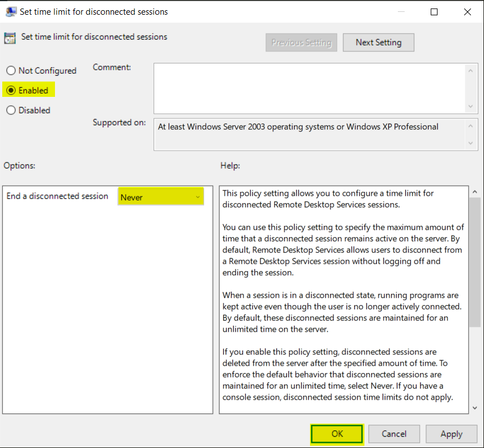Click the policy setting icon in the title bar
Viewport: 484px width, 448px height.
click(12, 11)
